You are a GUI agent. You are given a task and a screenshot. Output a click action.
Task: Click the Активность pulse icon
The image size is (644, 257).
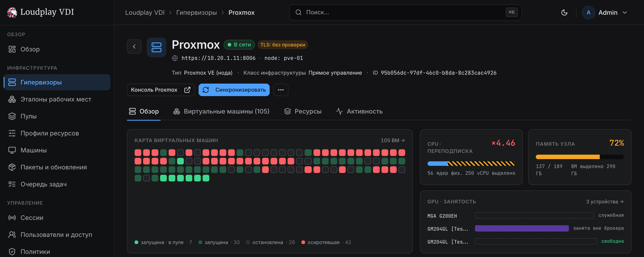click(339, 111)
